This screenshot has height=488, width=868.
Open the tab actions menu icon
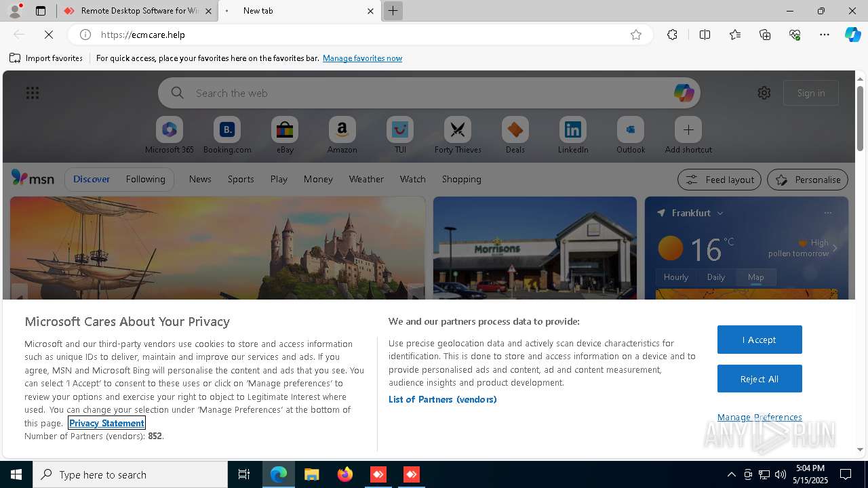click(x=41, y=11)
